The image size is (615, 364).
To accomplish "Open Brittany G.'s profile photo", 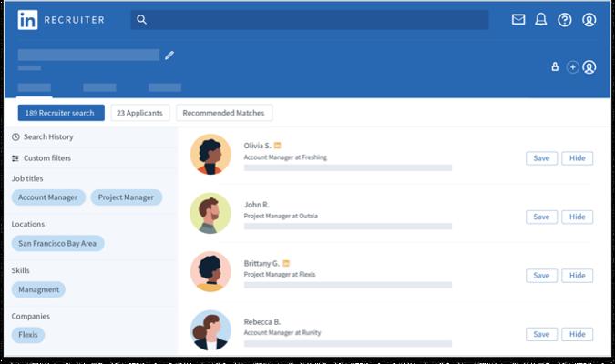I will (x=210, y=271).
